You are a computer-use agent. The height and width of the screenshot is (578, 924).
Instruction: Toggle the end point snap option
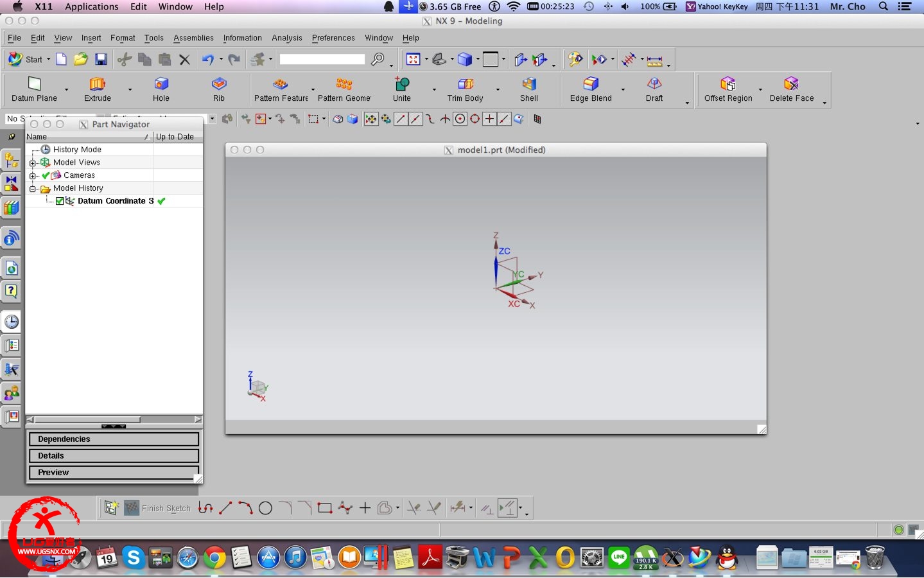pyautogui.click(x=401, y=119)
